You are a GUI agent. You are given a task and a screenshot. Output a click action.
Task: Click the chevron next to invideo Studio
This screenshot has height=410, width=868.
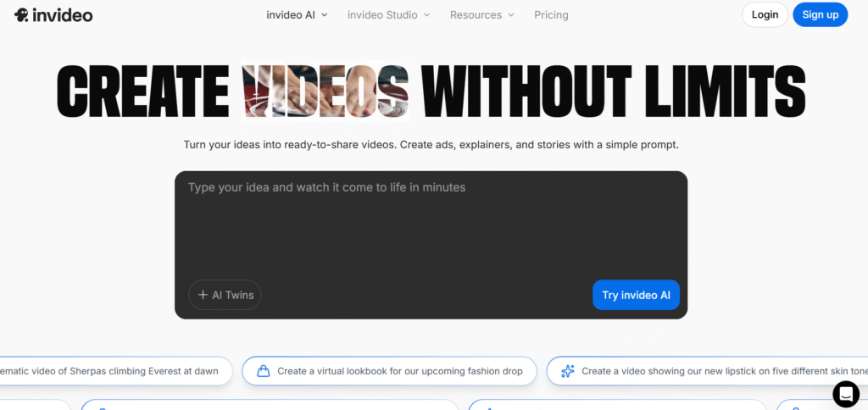426,15
